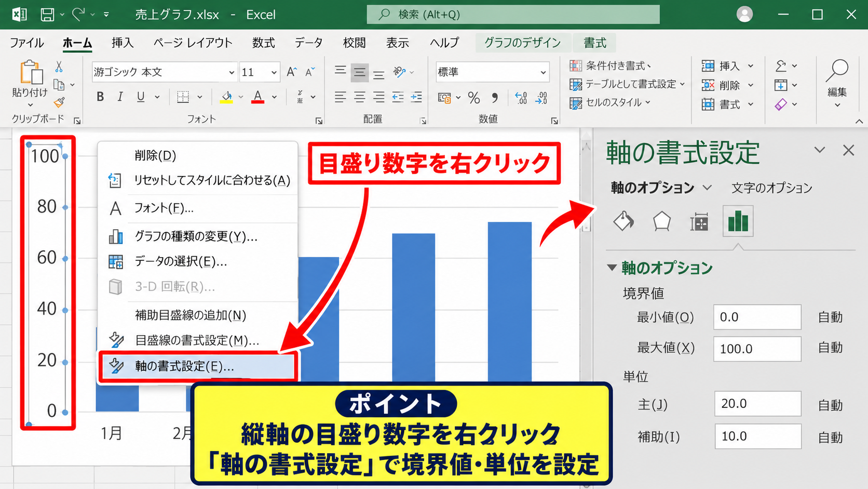Click the 補助(I) unit field showing 10.0

[x=757, y=437]
